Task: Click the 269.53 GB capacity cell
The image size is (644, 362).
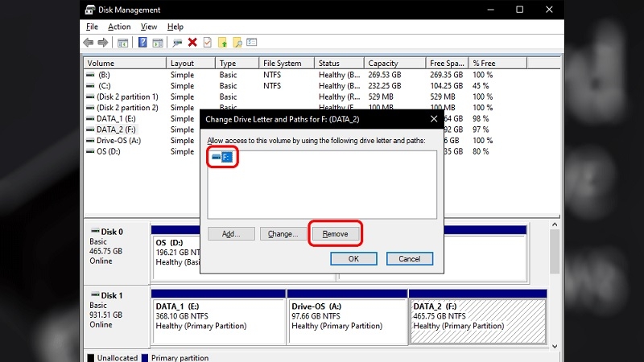Action: (385, 75)
